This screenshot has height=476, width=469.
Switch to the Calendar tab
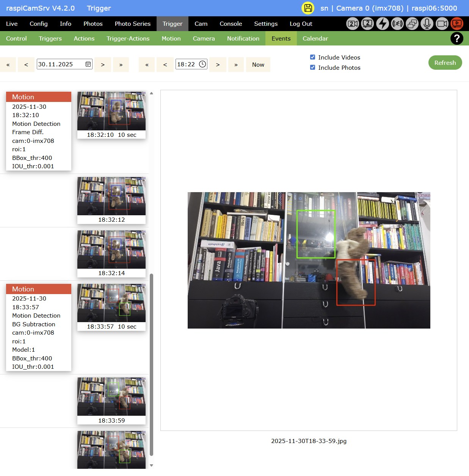pos(315,38)
